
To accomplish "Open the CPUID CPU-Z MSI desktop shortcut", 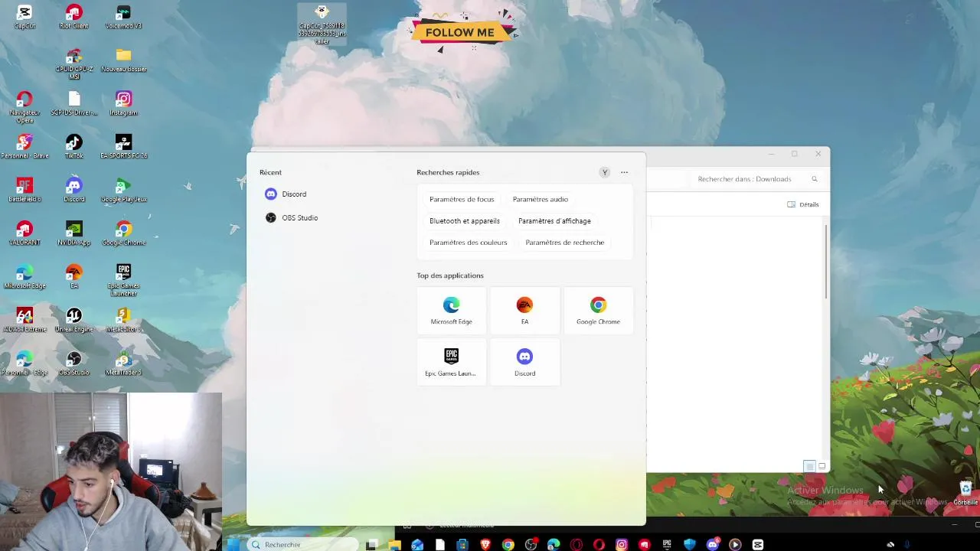I will coord(73,64).
